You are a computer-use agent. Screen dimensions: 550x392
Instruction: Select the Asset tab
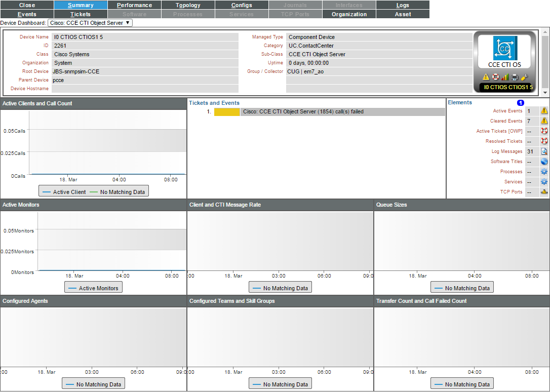(x=403, y=14)
